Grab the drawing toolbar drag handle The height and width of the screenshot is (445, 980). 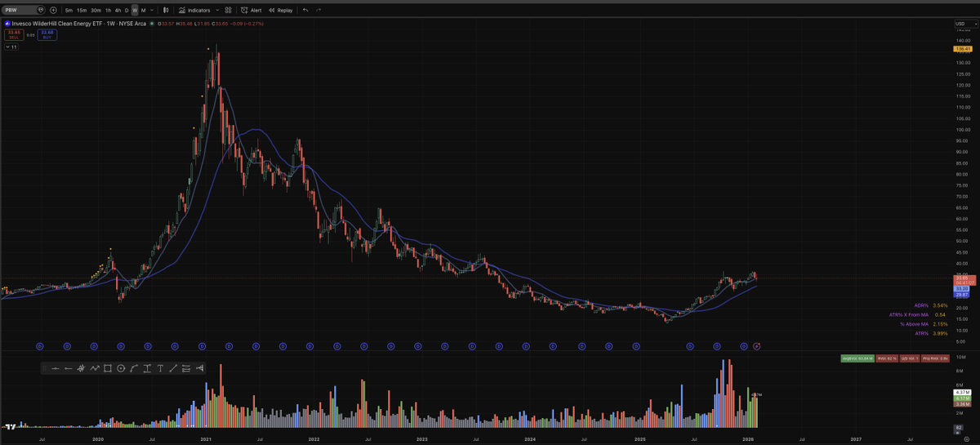coord(44,368)
